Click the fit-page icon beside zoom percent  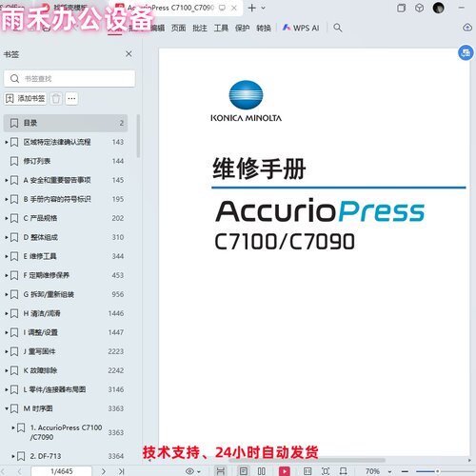[344, 471]
